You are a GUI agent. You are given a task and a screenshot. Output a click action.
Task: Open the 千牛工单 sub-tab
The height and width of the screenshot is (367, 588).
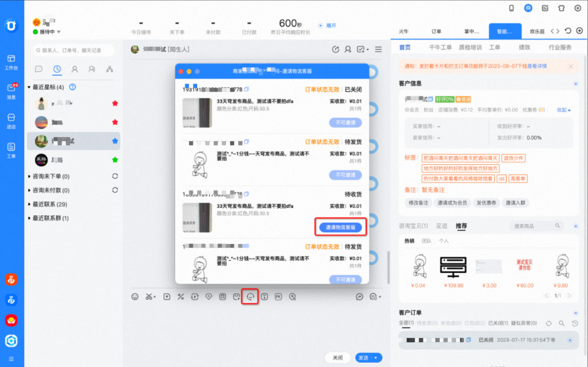(440, 48)
